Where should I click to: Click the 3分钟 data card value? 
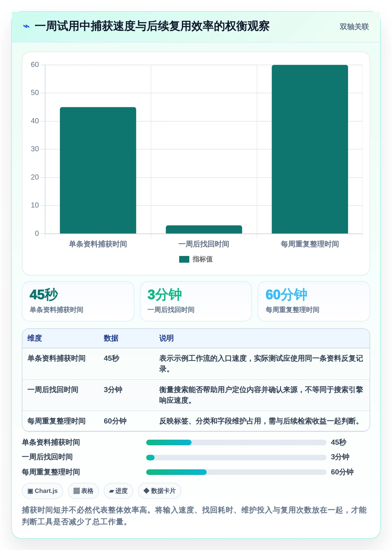pyautogui.click(x=165, y=295)
